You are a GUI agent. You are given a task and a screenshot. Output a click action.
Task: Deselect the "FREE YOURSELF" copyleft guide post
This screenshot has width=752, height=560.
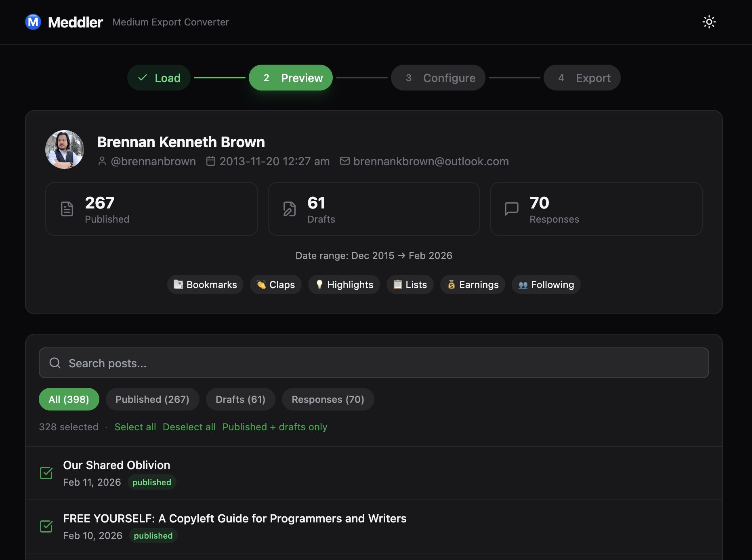point(46,526)
